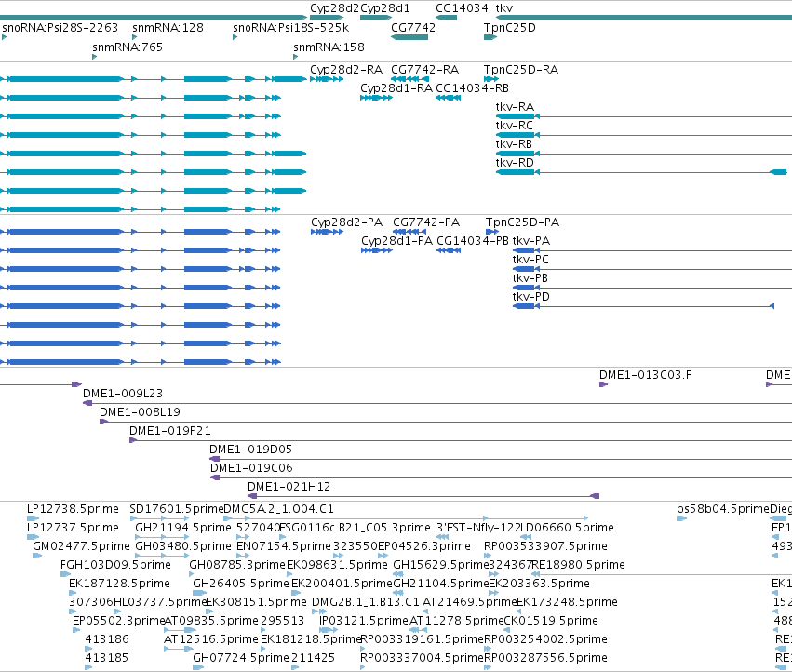This screenshot has width=792, height=672.
Task: Select the snoRNA:Psi18S-525k label
Action: [x=291, y=27]
